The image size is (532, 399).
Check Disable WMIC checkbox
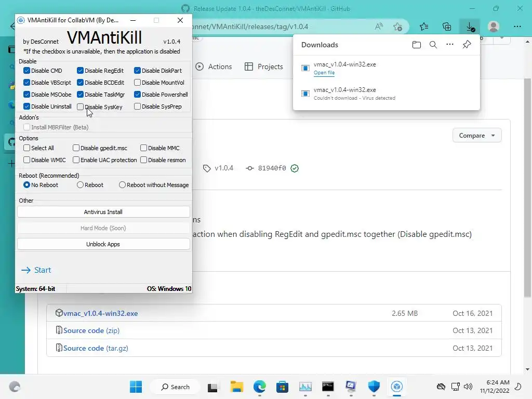[x=27, y=160]
